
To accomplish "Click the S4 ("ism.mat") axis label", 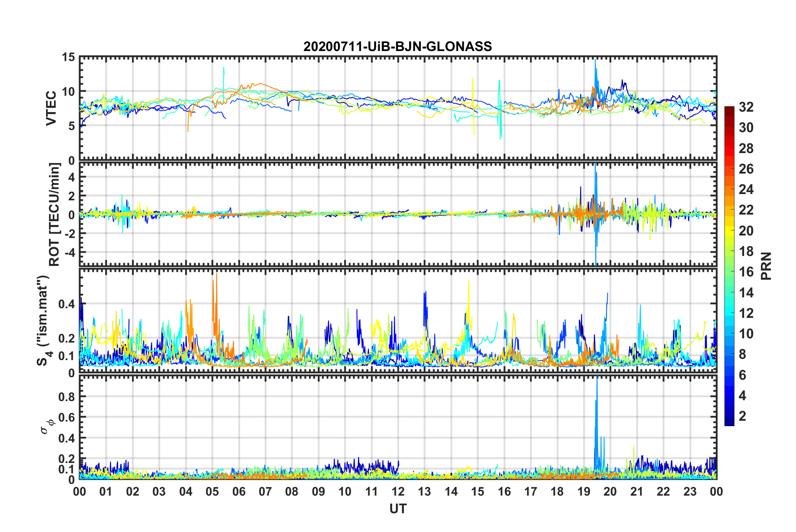I will 44,320.
